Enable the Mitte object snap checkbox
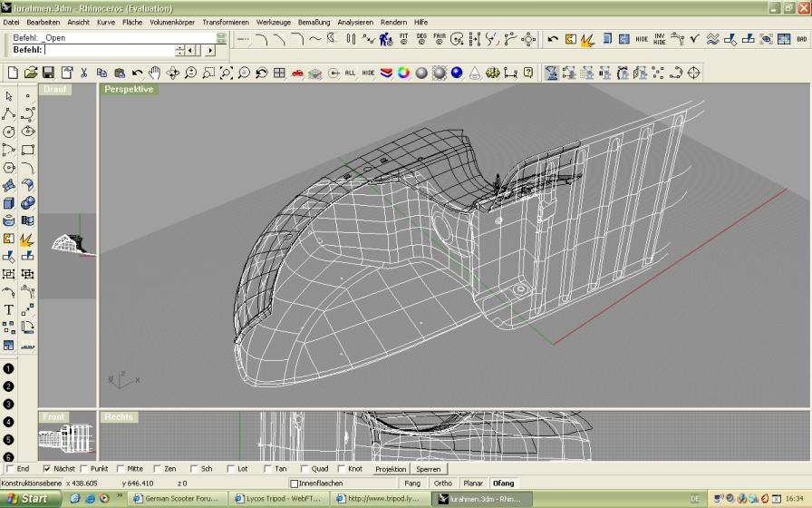This screenshot has height=508, width=812. pyautogui.click(x=121, y=469)
